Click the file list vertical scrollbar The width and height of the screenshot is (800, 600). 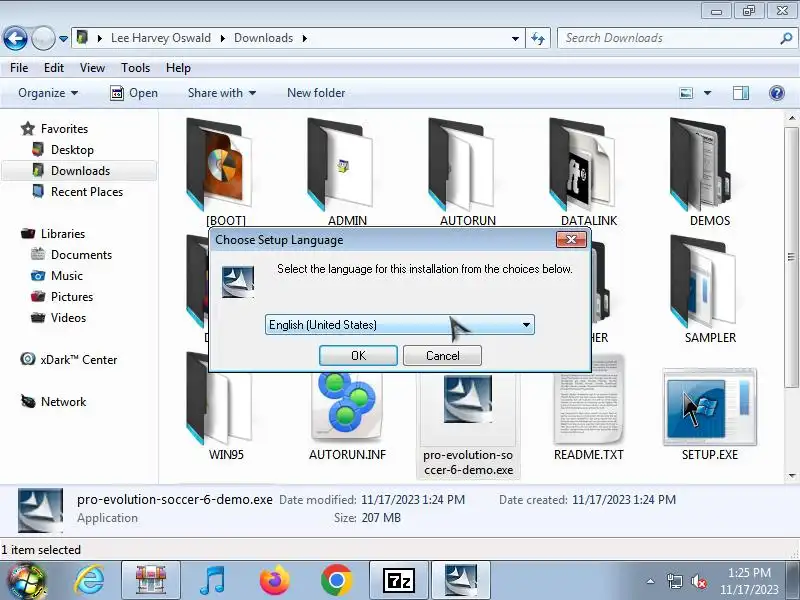pos(791,255)
